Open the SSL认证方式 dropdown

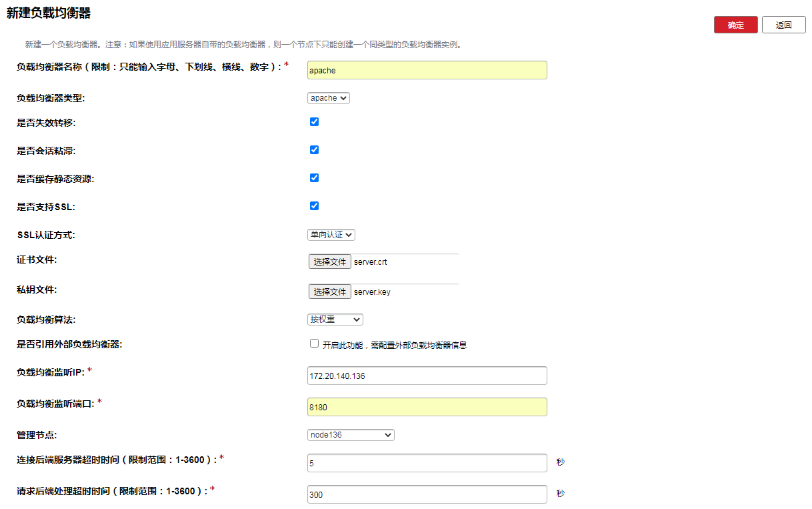(x=331, y=235)
